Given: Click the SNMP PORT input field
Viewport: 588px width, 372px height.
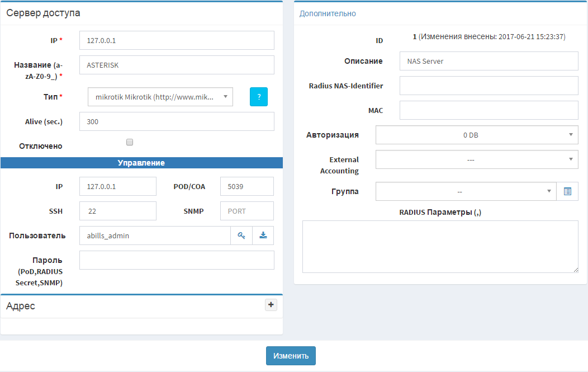Looking at the screenshot, I should point(246,211).
